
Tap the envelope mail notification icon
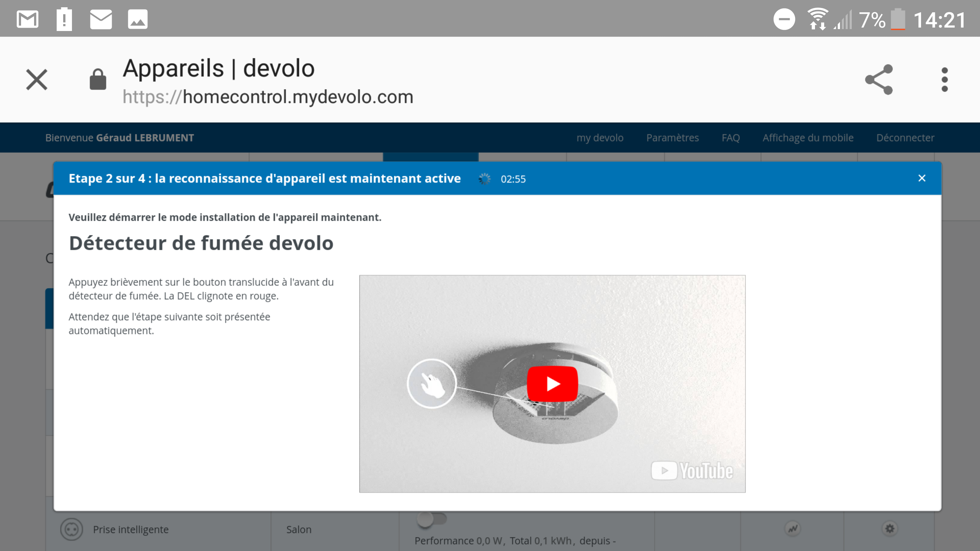(101, 19)
